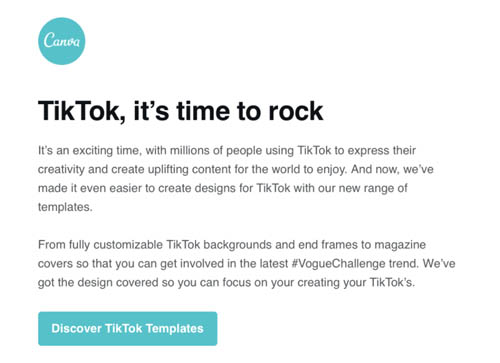Viewport: 500px width, 363px height.
Task: Click the round teal Canva logo
Action: (62, 41)
